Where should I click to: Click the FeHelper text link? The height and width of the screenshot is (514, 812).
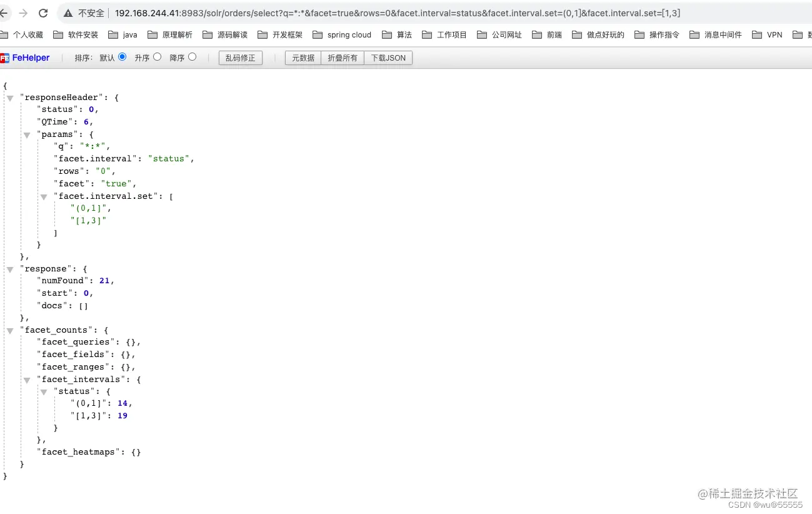(31, 58)
